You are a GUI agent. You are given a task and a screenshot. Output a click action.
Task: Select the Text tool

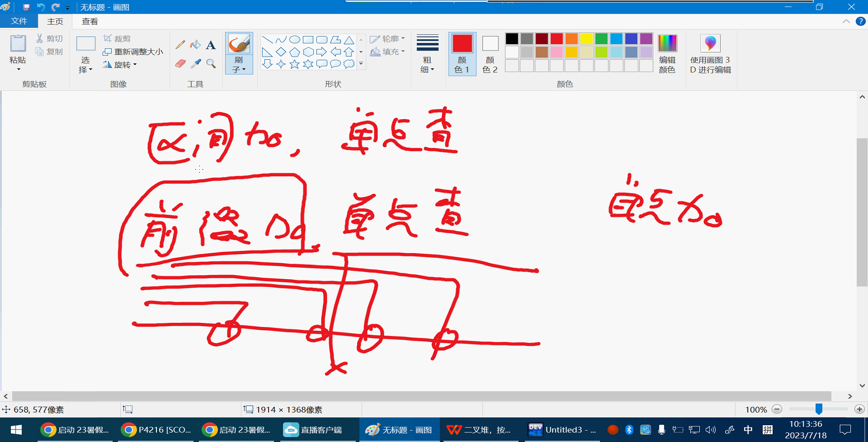[211, 45]
